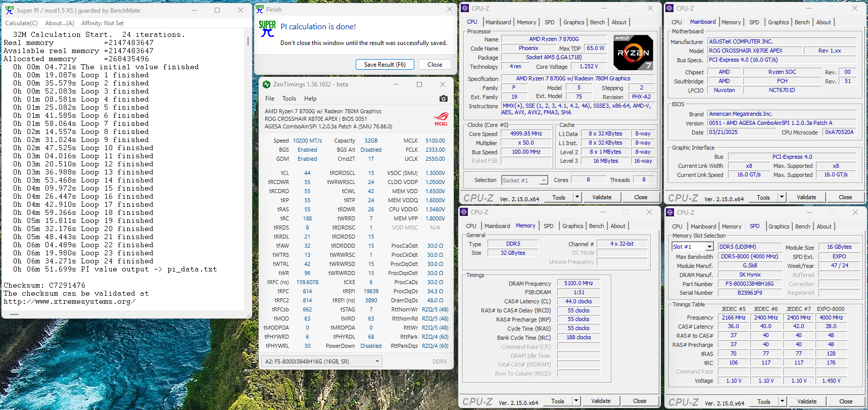Click Validate in CPU-Z Memory Slot Selection window
Viewport: 868px width, 410px height.
[807, 401]
